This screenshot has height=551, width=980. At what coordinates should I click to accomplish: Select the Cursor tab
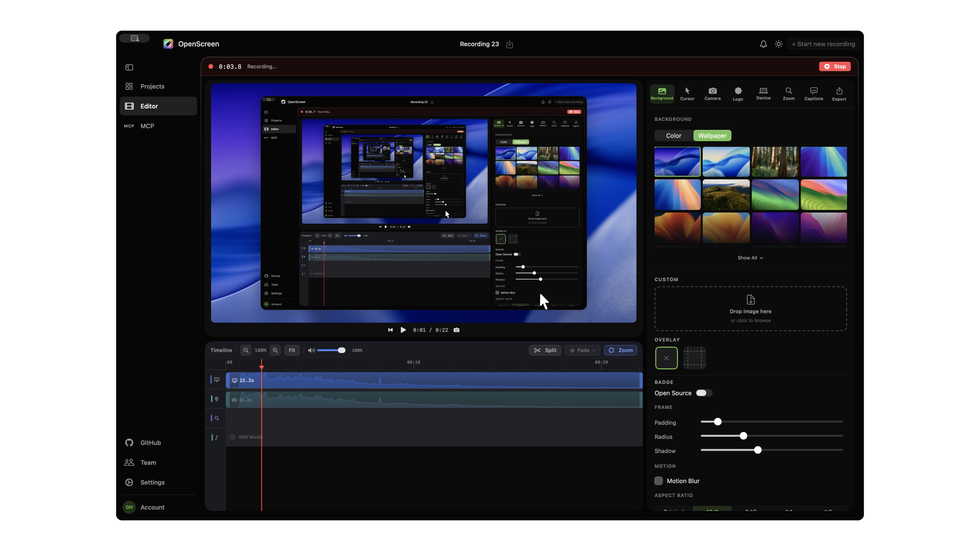click(687, 94)
